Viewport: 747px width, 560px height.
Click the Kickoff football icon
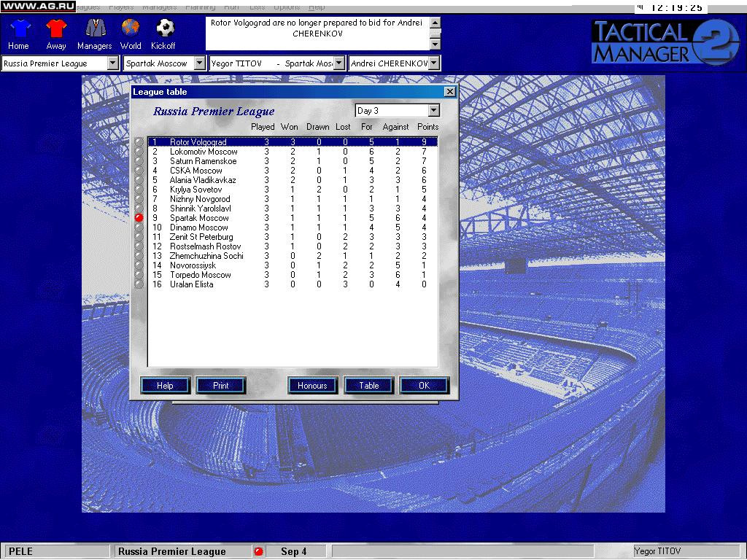click(x=166, y=28)
